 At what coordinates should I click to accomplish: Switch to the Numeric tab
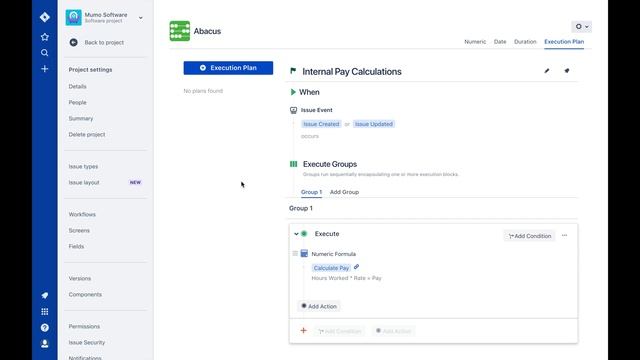475,42
